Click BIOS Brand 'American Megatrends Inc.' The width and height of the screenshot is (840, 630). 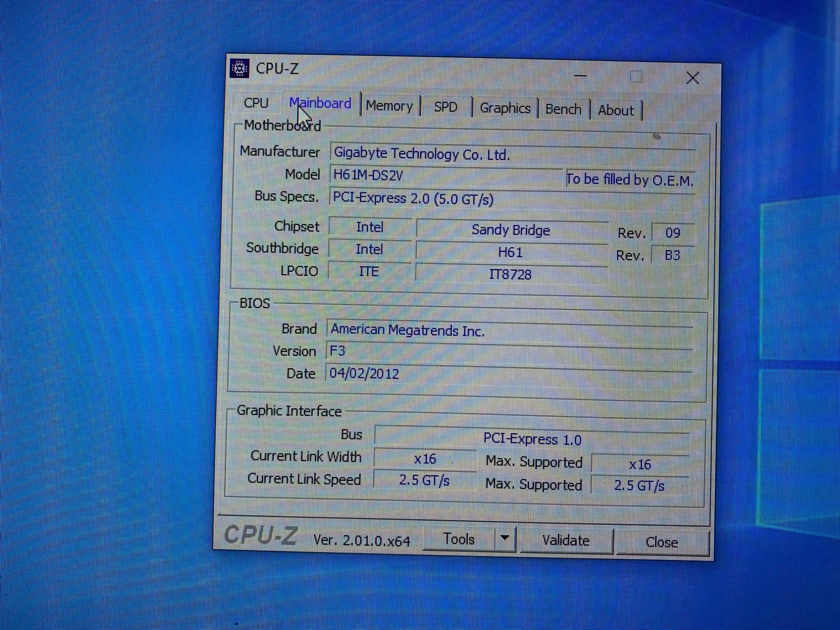509,332
